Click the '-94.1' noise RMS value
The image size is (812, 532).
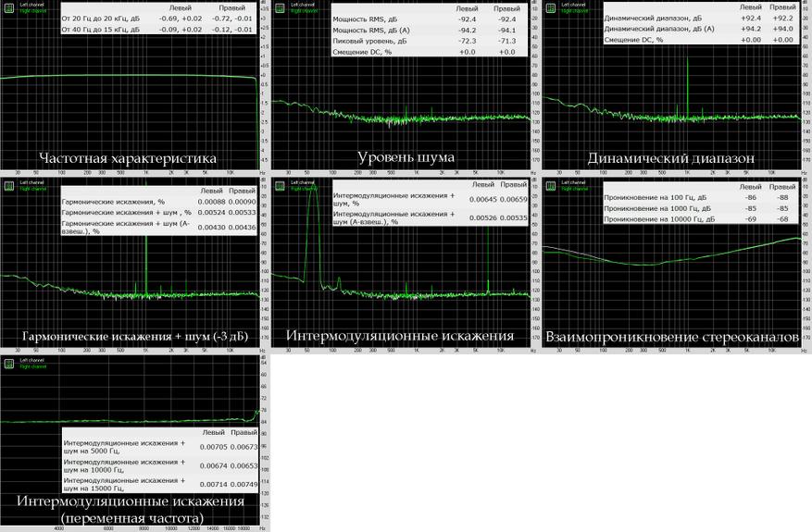[x=506, y=30]
